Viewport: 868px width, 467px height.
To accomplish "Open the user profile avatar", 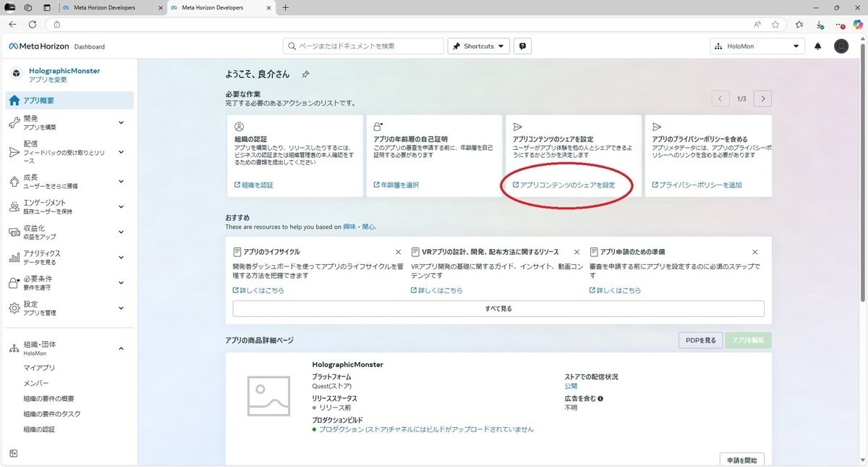I will coord(841,46).
